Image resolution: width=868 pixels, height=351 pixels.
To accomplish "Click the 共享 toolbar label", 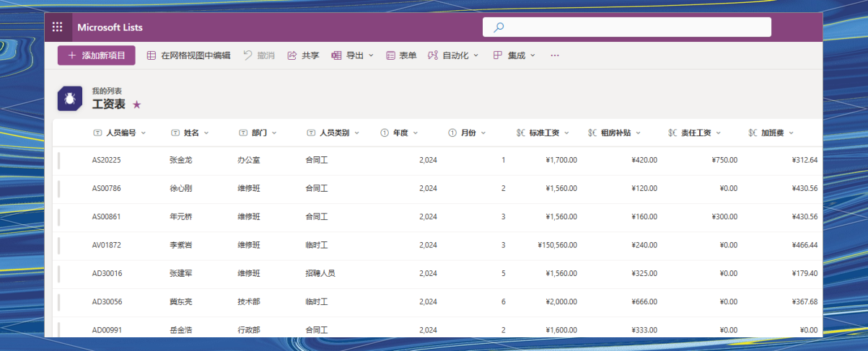I will (310, 55).
